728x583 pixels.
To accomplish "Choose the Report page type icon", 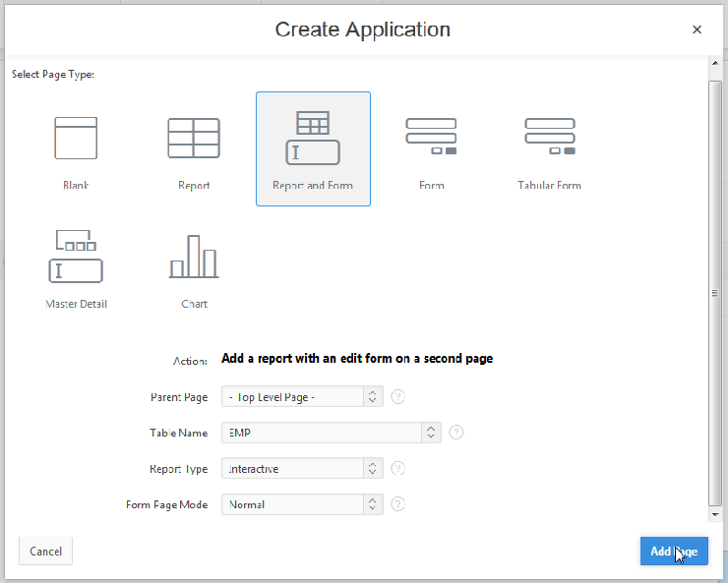I will [194, 139].
